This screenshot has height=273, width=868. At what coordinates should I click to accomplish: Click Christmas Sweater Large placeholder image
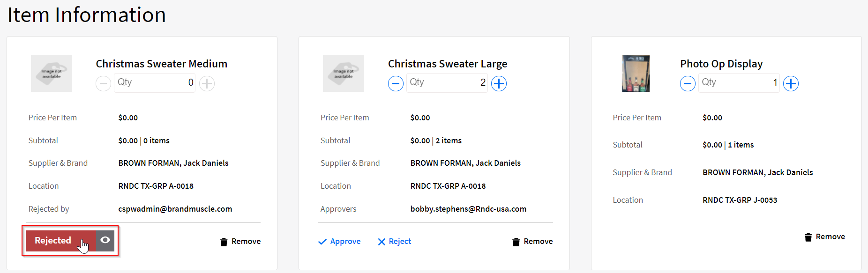pyautogui.click(x=344, y=74)
